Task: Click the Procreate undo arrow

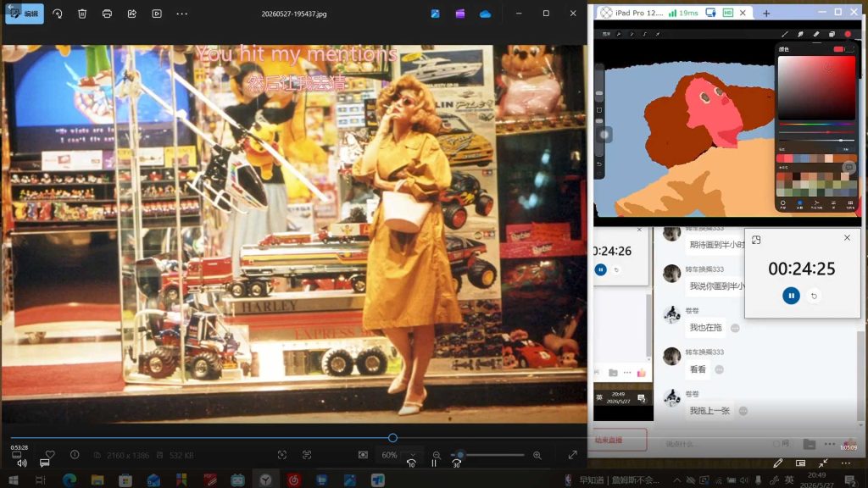Action: (x=599, y=164)
